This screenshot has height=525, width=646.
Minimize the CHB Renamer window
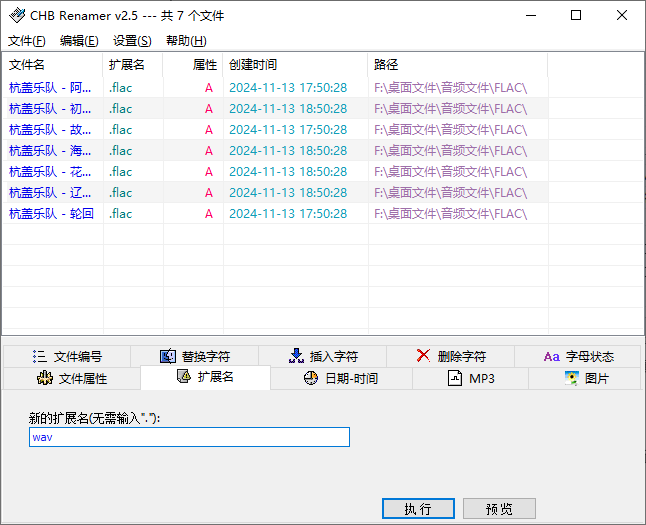point(531,15)
